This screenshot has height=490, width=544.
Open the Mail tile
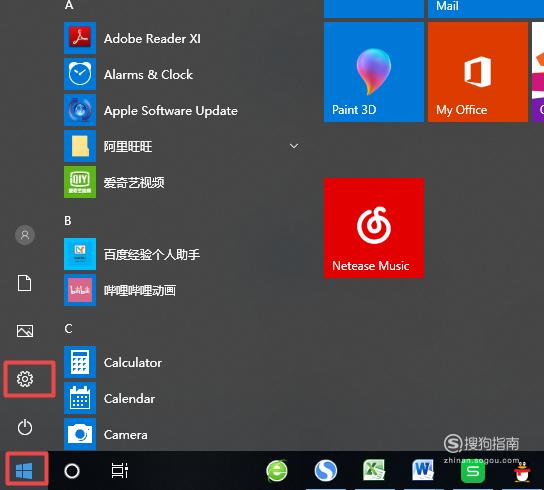pyautogui.click(x=486, y=9)
